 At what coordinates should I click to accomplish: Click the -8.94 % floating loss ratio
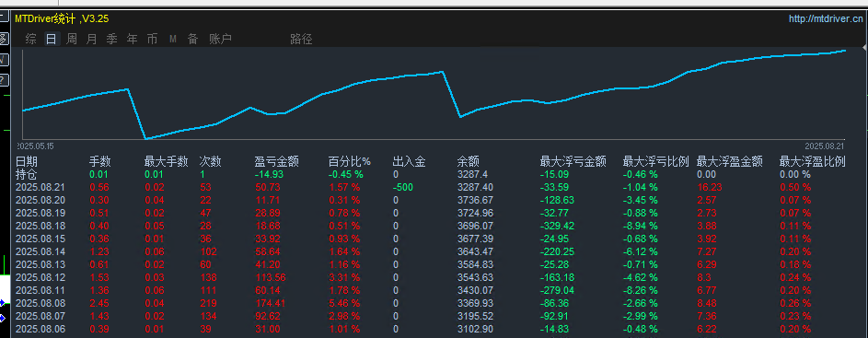(x=640, y=226)
